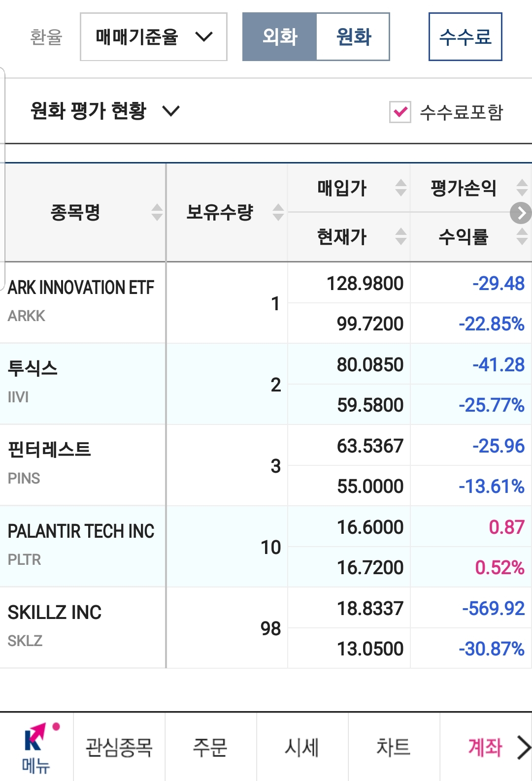The image size is (532, 781).
Task: Go to 관심종목 tab
Action: pos(119,747)
